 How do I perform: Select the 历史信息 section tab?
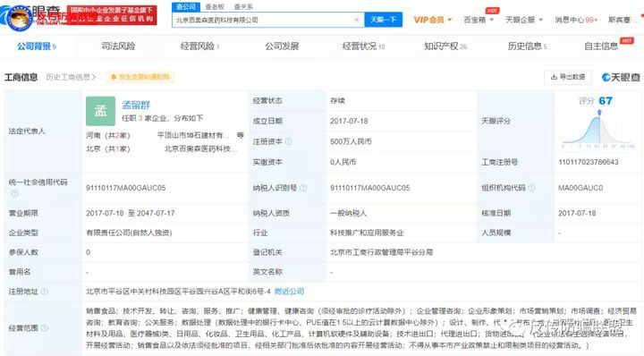[527, 47]
